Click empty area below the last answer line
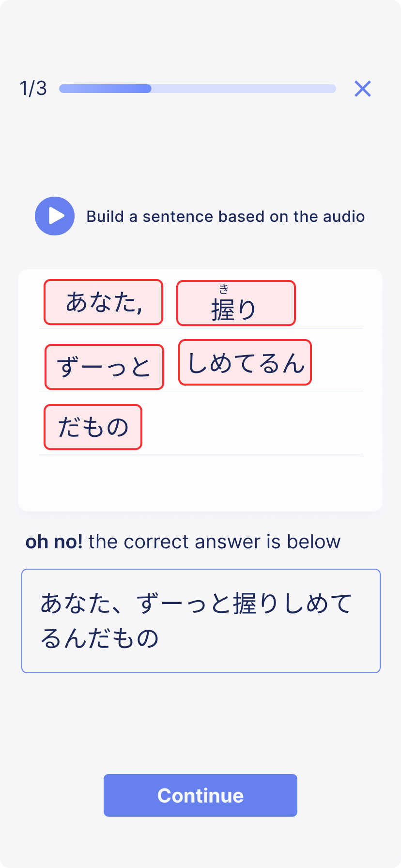The image size is (401, 868). point(200,482)
